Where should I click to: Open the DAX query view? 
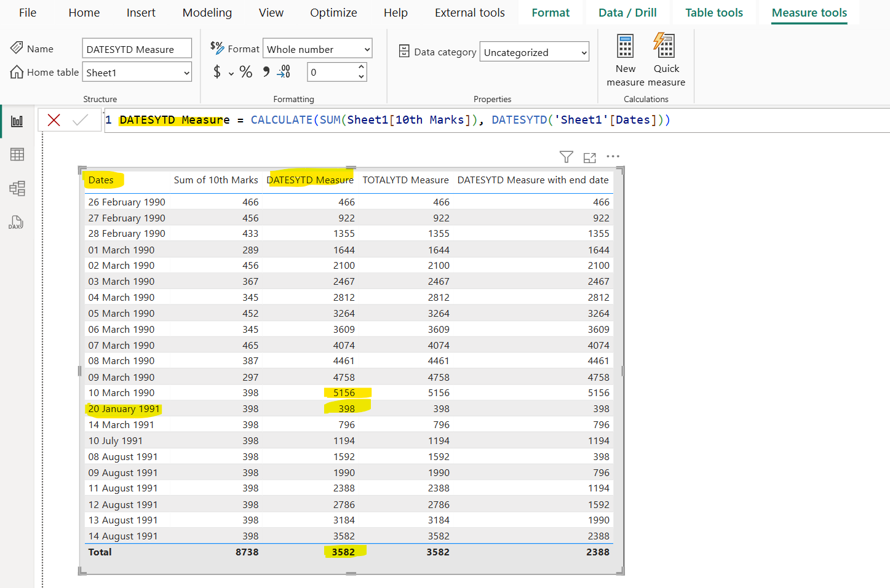tap(17, 222)
